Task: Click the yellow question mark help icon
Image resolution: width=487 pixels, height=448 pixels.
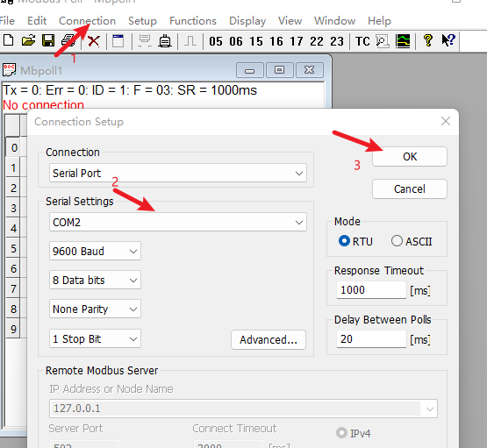Action: click(428, 40)
